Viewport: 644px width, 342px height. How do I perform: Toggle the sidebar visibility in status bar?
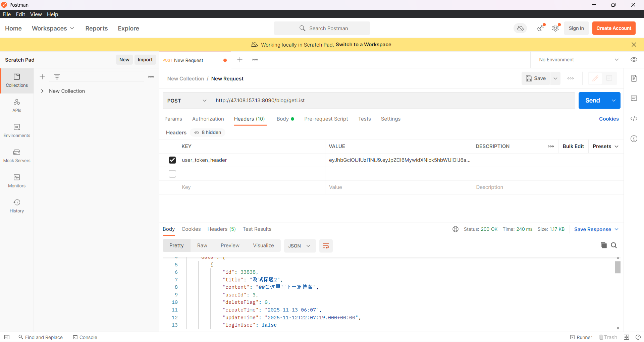coord(7,337)
